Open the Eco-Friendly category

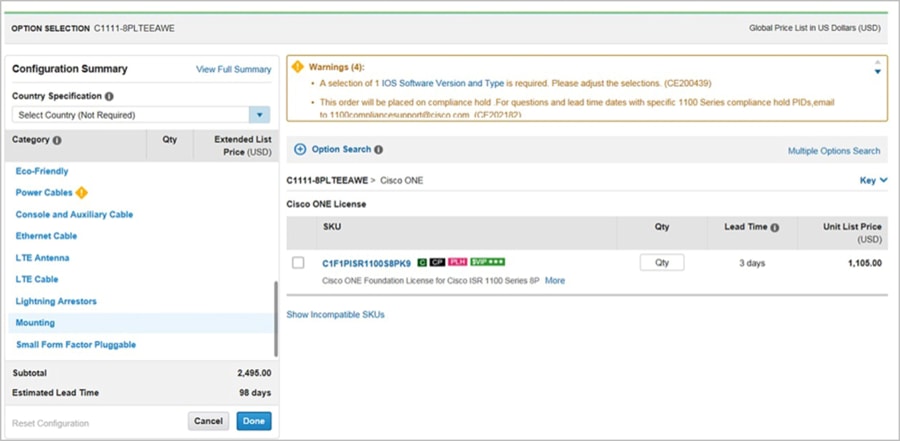[42, 171]
